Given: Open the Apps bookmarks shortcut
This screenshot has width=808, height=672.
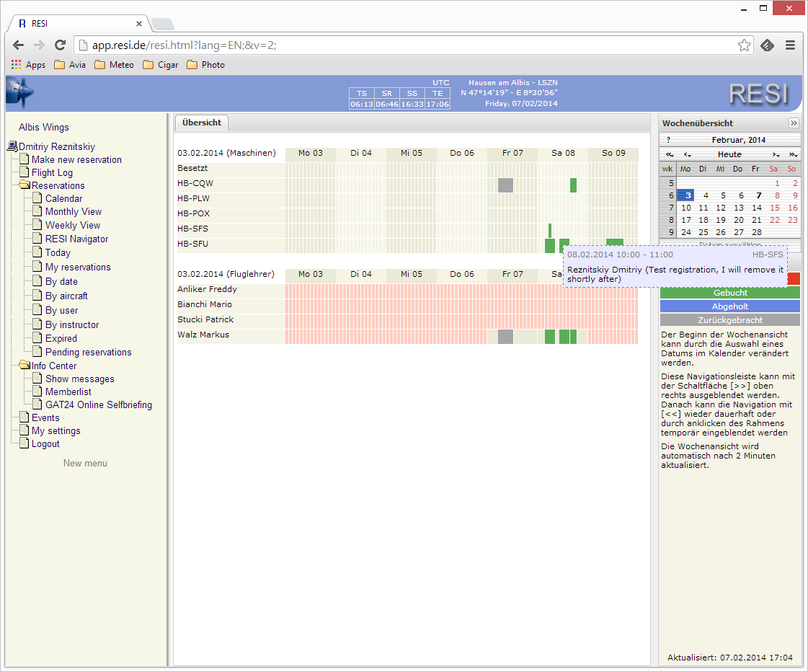Looking at the screenshot, I should (x=28, y=65).
